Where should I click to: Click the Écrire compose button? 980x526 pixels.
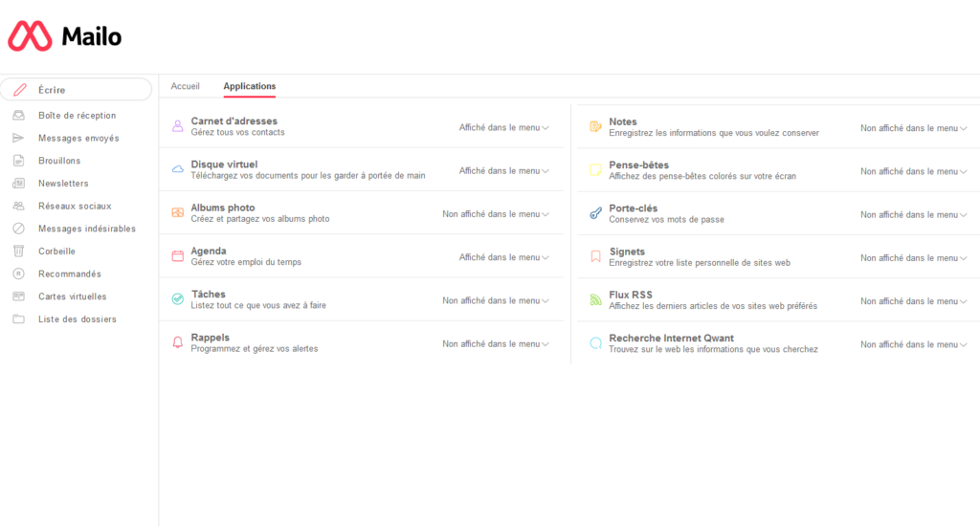(x=77, y=89)
